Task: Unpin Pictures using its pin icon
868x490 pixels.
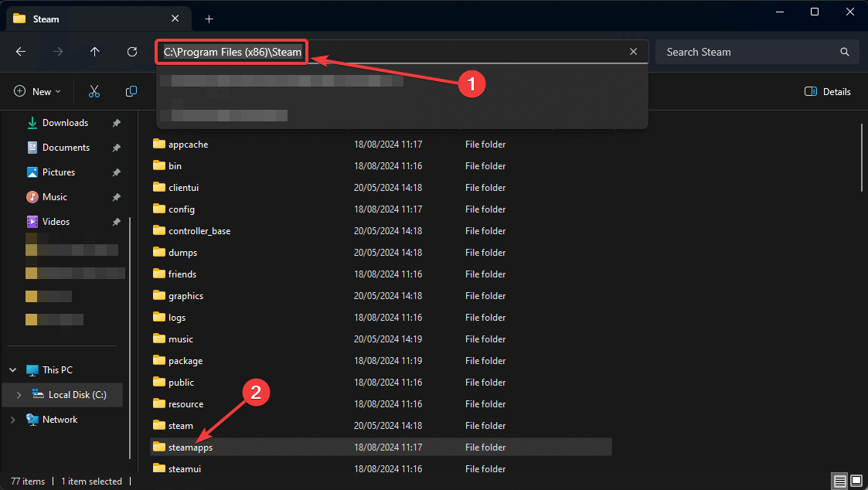Action: tap(116, 173)
